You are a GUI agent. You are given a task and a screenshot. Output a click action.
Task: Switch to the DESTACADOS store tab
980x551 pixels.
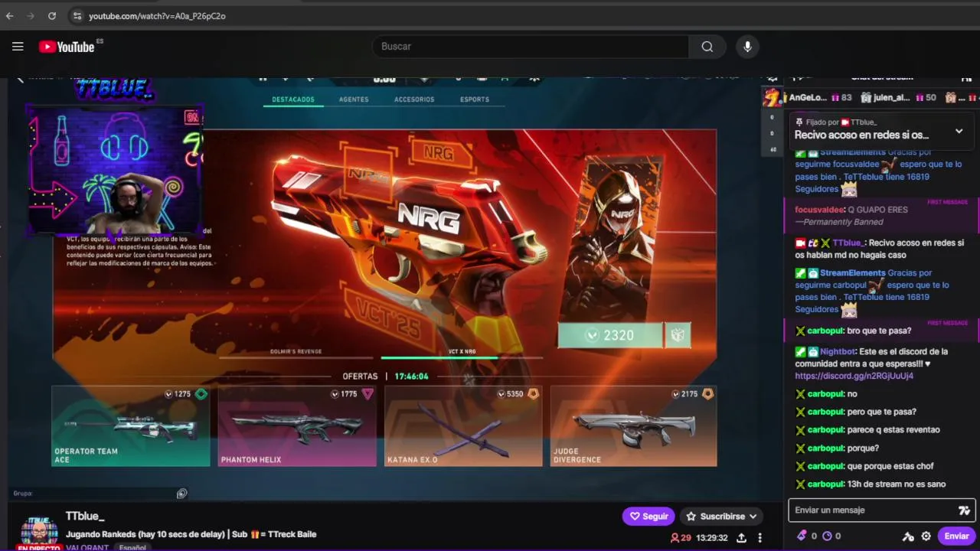pos(293,99)
